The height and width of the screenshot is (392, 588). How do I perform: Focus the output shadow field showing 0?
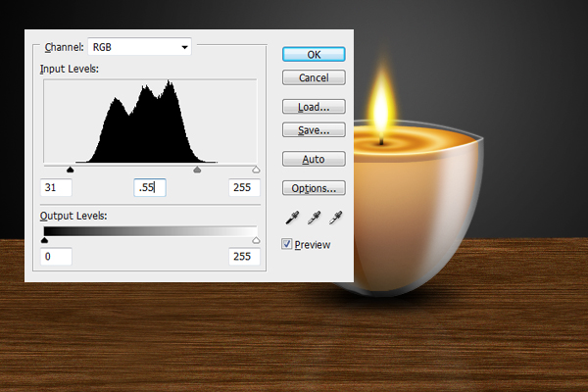click(x=56, y=257)
